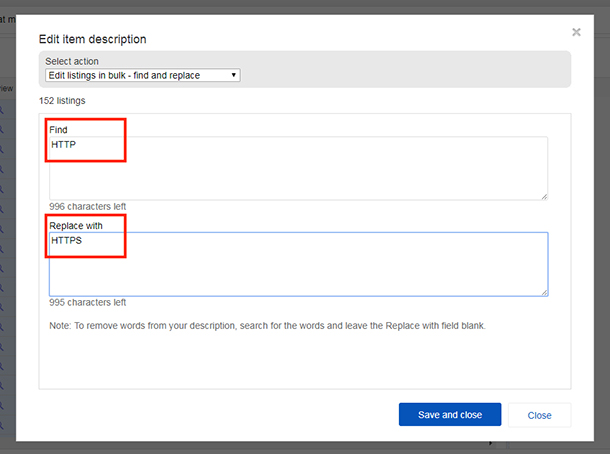Click the Select action dropdown arrow
Viewport: 610px width, 454px height.
point(233,75)
